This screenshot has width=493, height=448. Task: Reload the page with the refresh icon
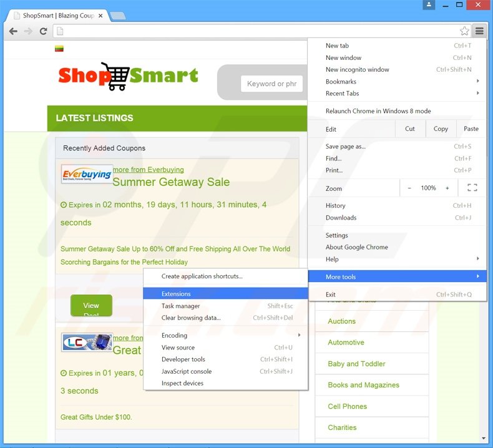pos(44,31)
